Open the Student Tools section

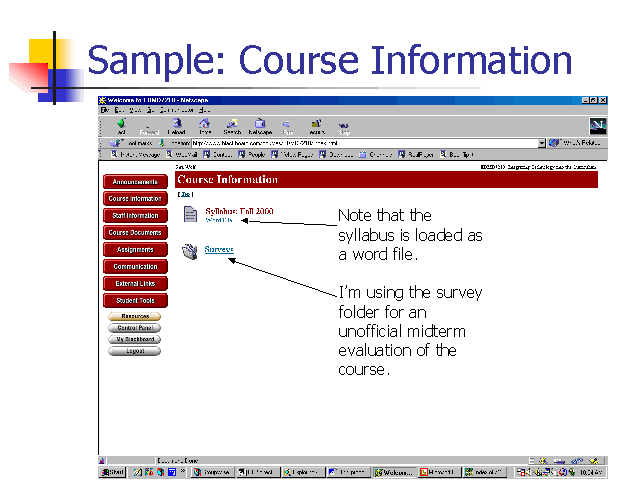coord(135,301)
